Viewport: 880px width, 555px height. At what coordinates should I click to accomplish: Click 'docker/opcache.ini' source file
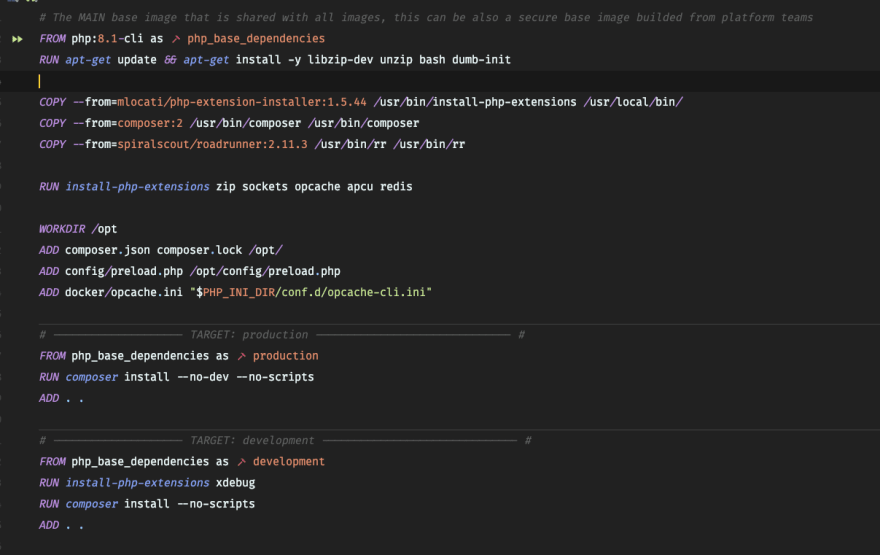click(123, 292)
